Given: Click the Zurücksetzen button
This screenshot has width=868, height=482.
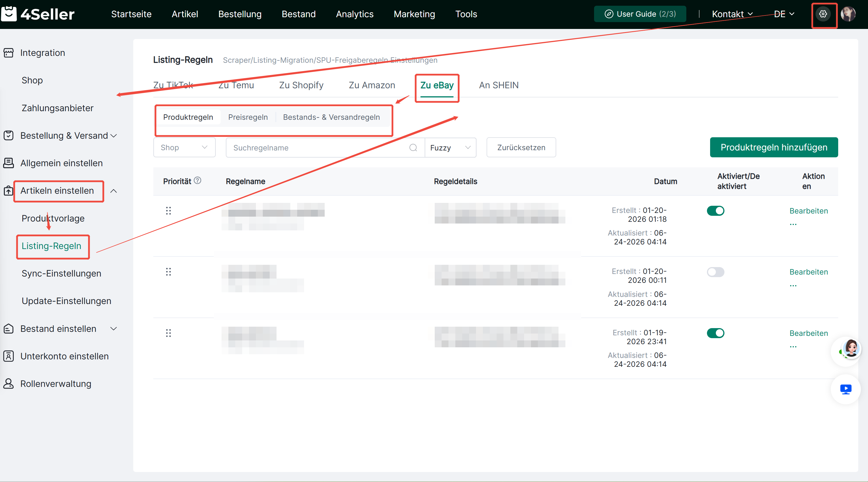Looking at the screenshot, I should (x=521, y=147).
